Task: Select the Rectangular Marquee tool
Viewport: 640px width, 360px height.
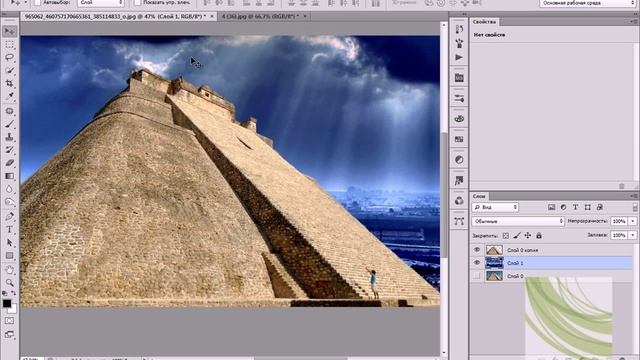Action: pyautogui.click(x=9, y=44)
